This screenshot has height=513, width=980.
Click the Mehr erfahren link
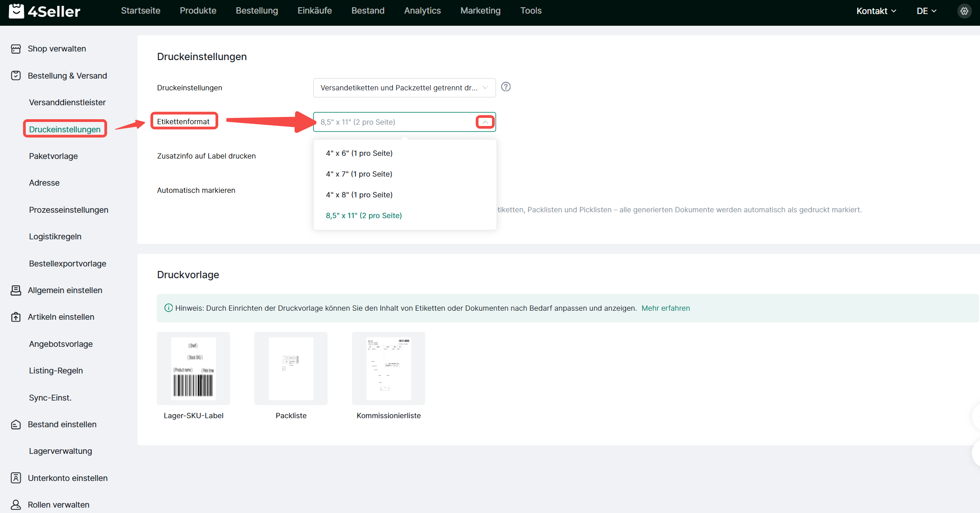tap(665, 308)
